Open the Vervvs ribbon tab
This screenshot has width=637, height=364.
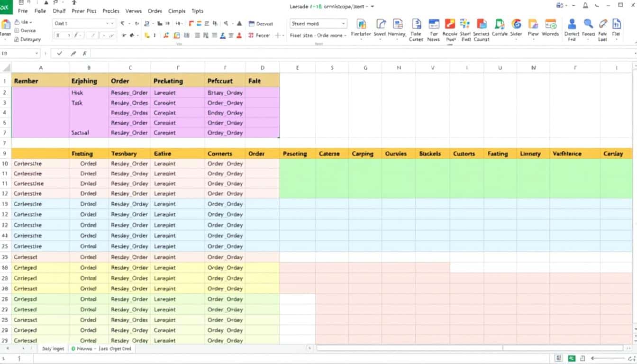coord(134,11)
